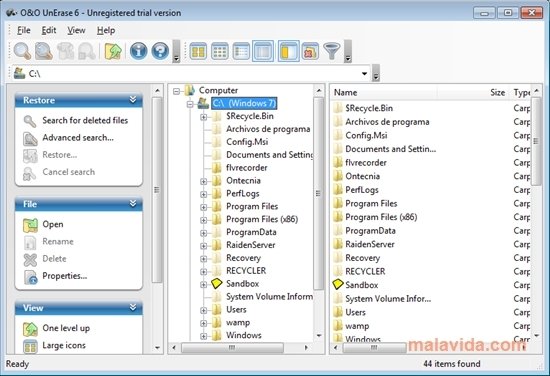The image size is (550, 376).
Task: Click One level up in View panel
Action: (x=66, y=328)
